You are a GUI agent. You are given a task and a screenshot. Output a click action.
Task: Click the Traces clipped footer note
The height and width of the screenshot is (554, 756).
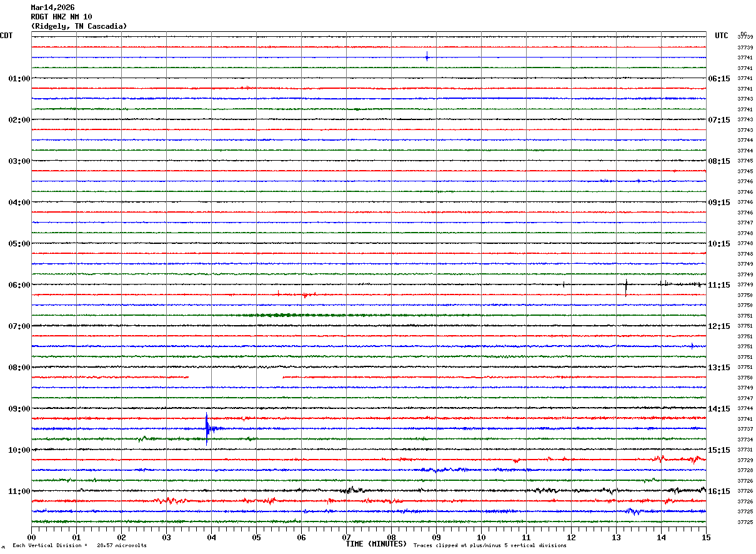click(x=490, y=546)
